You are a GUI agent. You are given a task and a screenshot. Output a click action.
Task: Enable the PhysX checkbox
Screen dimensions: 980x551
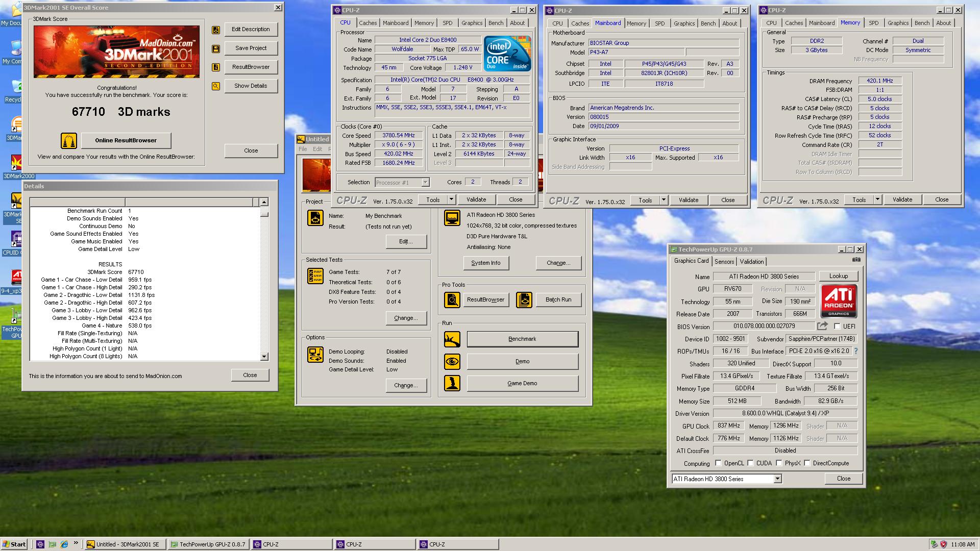(779, 463)
